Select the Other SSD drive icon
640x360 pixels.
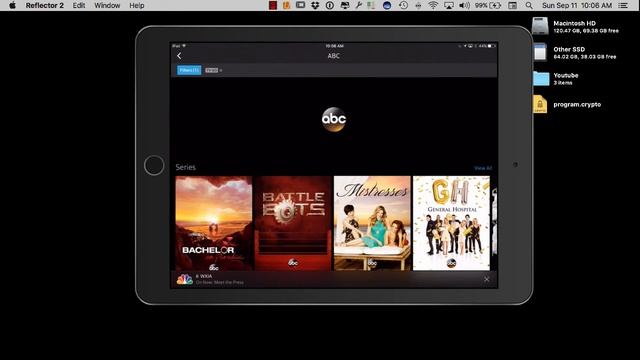point(540,52)
